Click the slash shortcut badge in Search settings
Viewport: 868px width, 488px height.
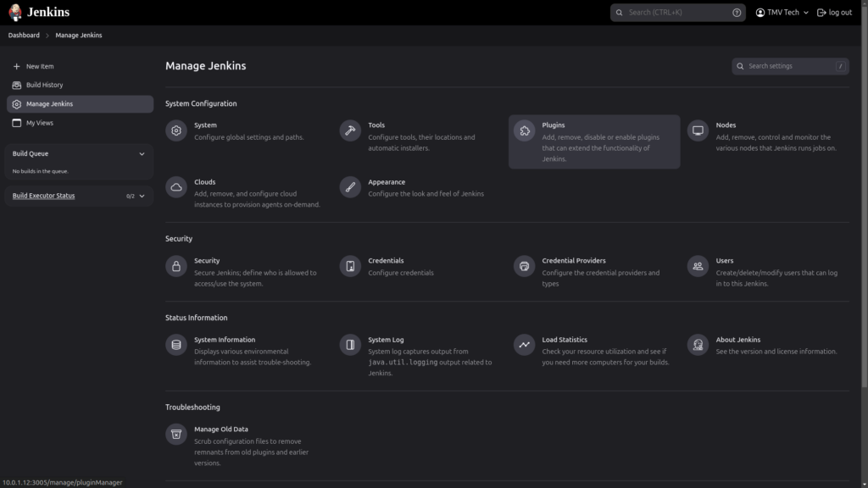pos(840,66)
